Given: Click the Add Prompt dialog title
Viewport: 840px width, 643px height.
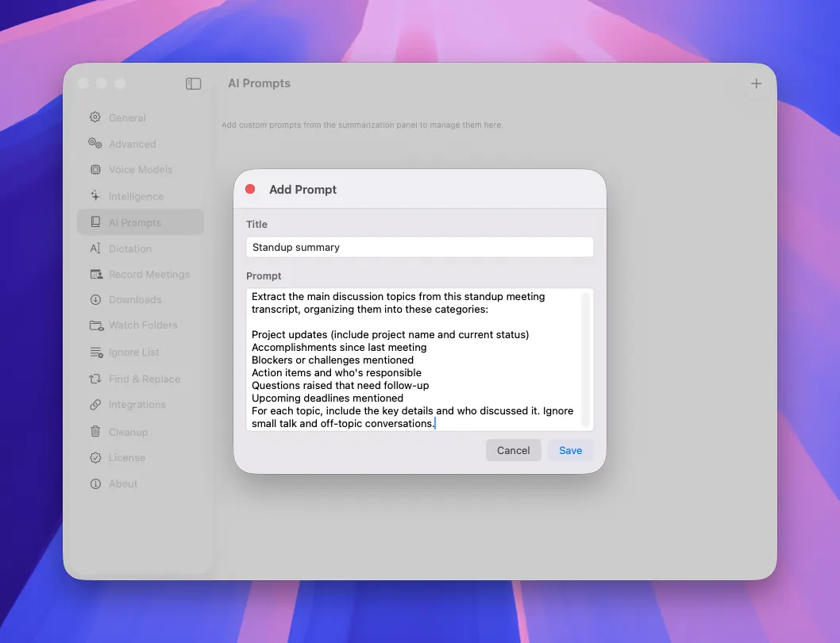Looking at the screenshot, I should click(302, 190).
